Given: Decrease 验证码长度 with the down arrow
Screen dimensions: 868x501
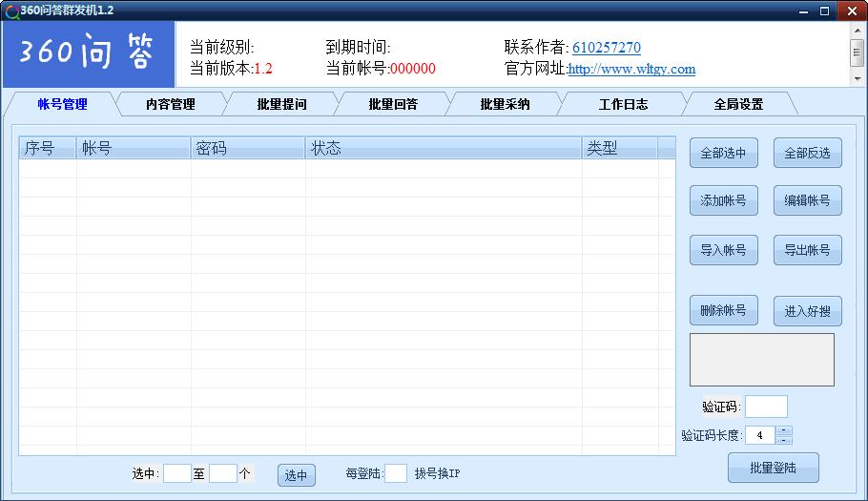Looking at the screenshot, I should click(x=784, y=440).
